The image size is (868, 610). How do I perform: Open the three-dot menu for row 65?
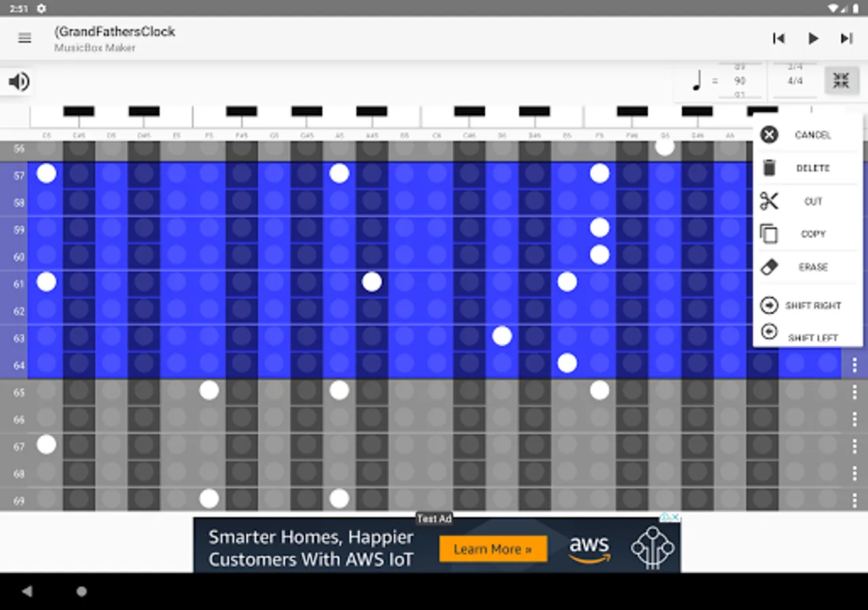(854, 392)
